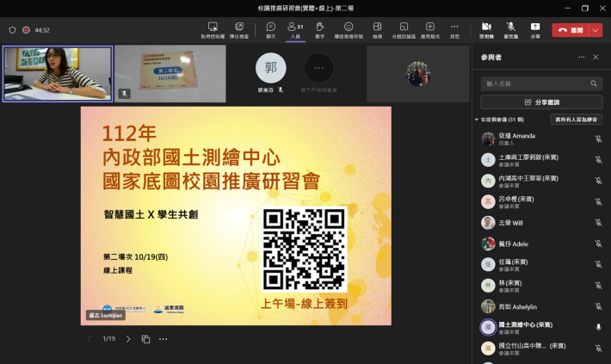Raise hand using the 舉手 icon
The image size is (611, 364).
[319, 27]
